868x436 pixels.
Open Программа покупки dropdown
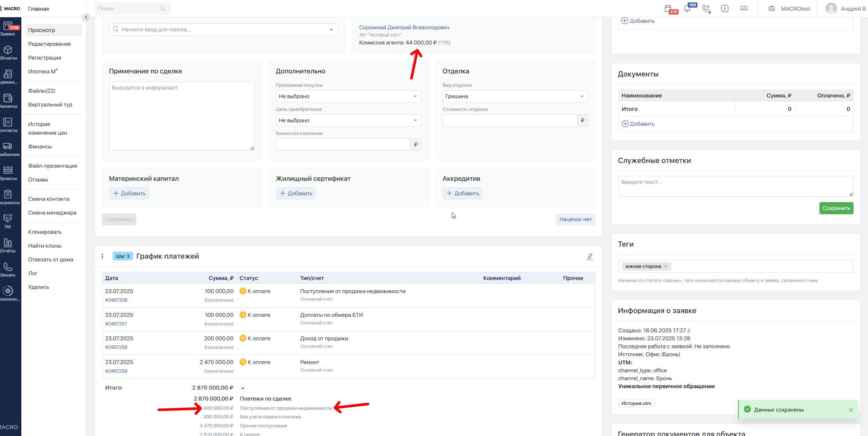(348, 96)
